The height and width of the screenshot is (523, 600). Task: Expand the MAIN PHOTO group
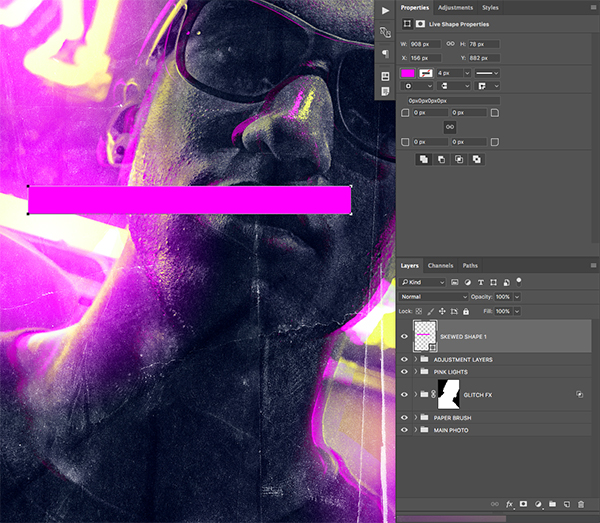[416, 430]
